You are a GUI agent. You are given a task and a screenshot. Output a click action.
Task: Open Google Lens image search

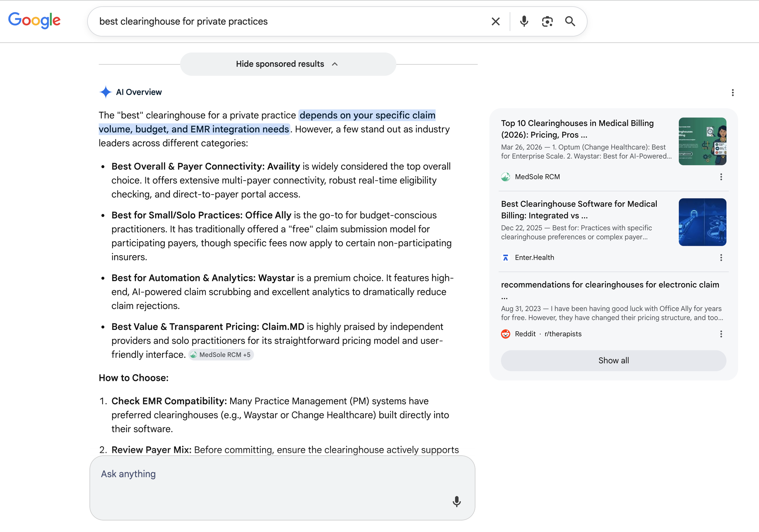pyautogui.click(x=547, y=22)
